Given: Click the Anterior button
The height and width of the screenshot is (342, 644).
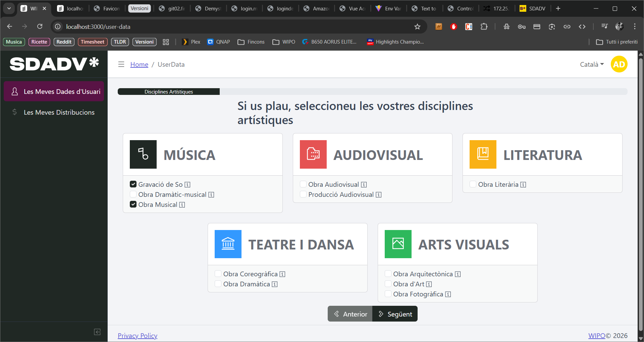Looking at the screenshot, I should [350, 314].
